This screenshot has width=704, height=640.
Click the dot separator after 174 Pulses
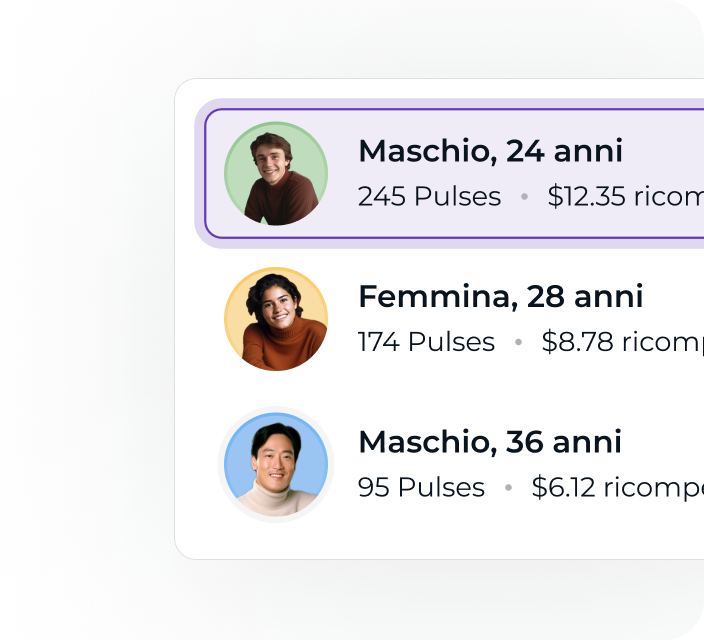(x=518, y=342)
